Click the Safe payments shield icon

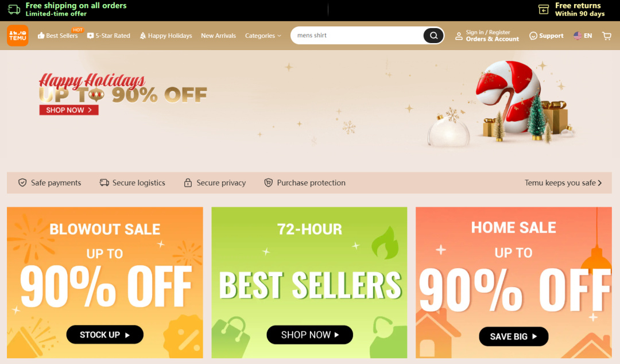click(x=22, y=183)
